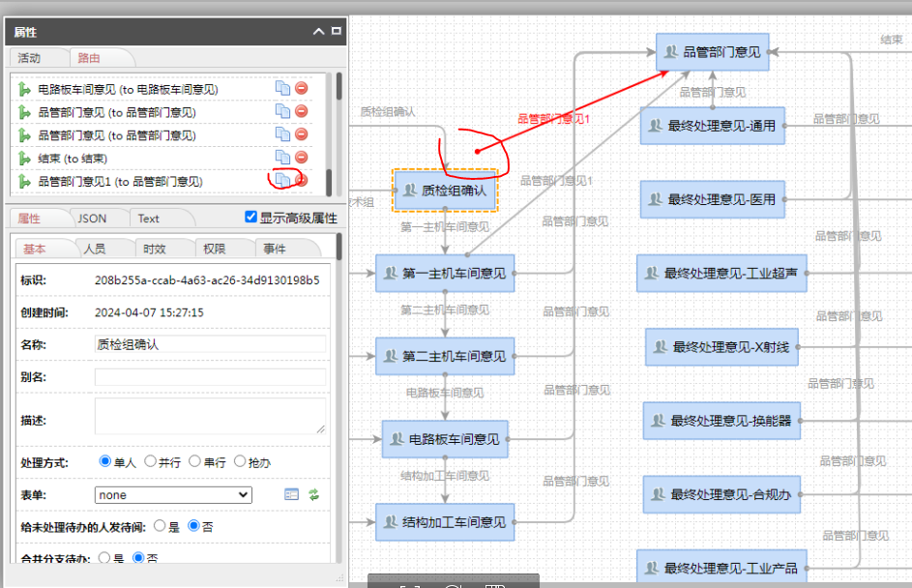Click the user icon in the 最终处理意见-合规办 node
The width and height of the screenshot is (912, 588).
(658, 494)
